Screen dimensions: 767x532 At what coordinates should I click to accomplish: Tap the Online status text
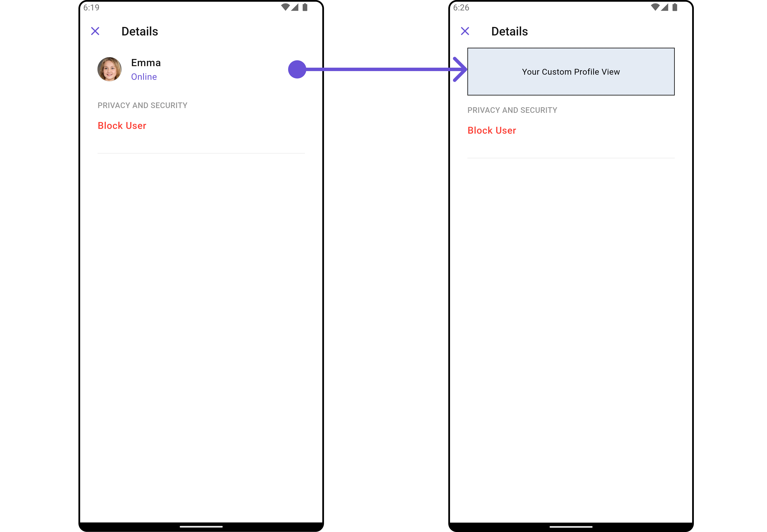point(144,77)
